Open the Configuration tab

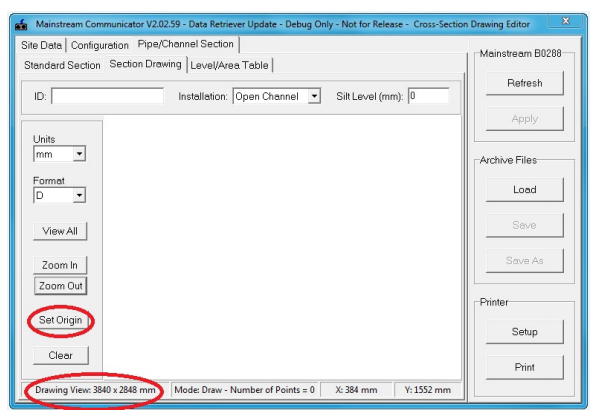[100, 45]
